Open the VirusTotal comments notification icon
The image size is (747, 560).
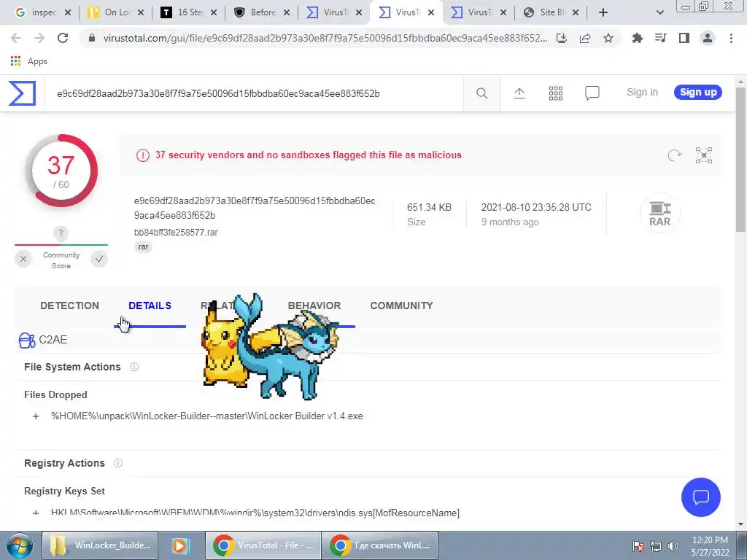[592, 93]
